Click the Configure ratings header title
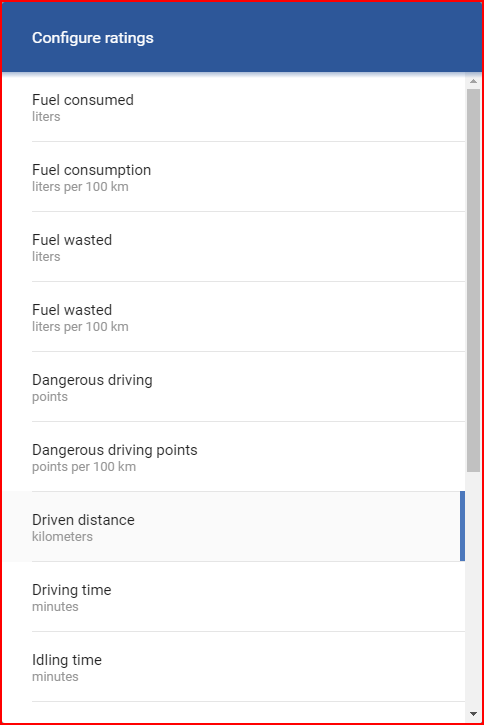This screenshot has height=725, width=484. 92,38
